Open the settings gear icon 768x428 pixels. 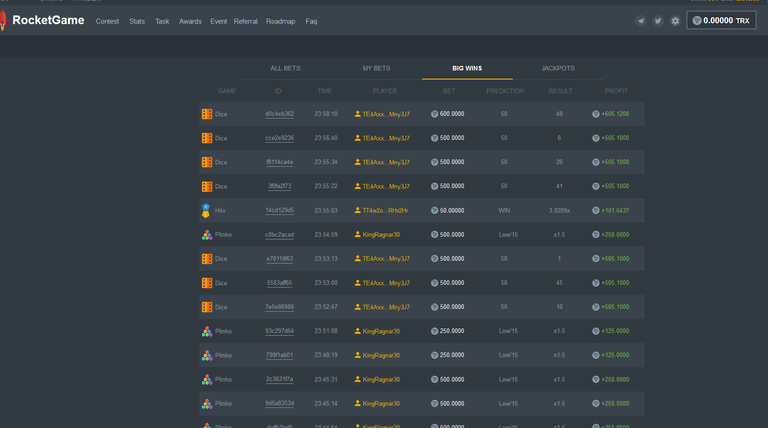tap(675, 21)
